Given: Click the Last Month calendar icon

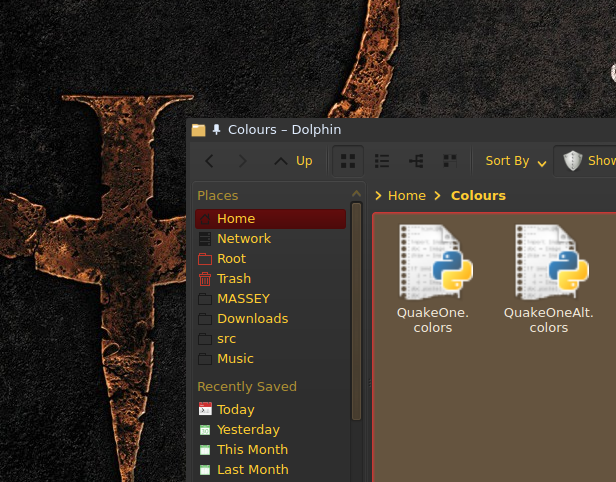Looking at the screenshot, I should click(x=205, y=470).
